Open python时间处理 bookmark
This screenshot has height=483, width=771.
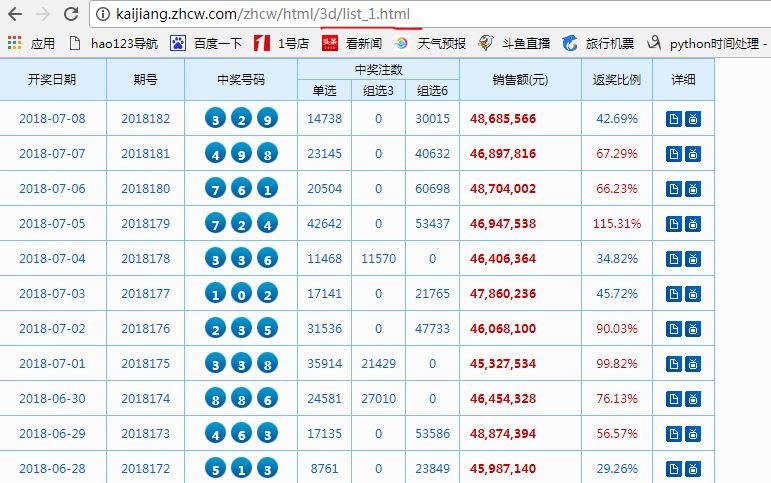(x=706, y=43)
